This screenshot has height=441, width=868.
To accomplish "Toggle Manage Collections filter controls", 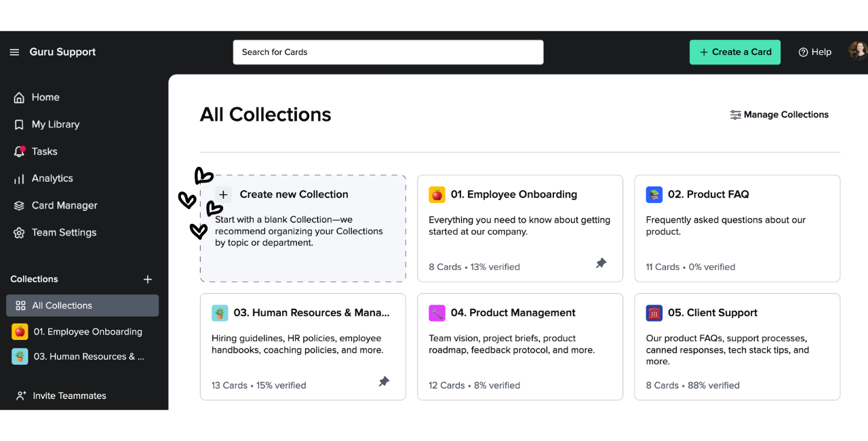I will [736, 115].
